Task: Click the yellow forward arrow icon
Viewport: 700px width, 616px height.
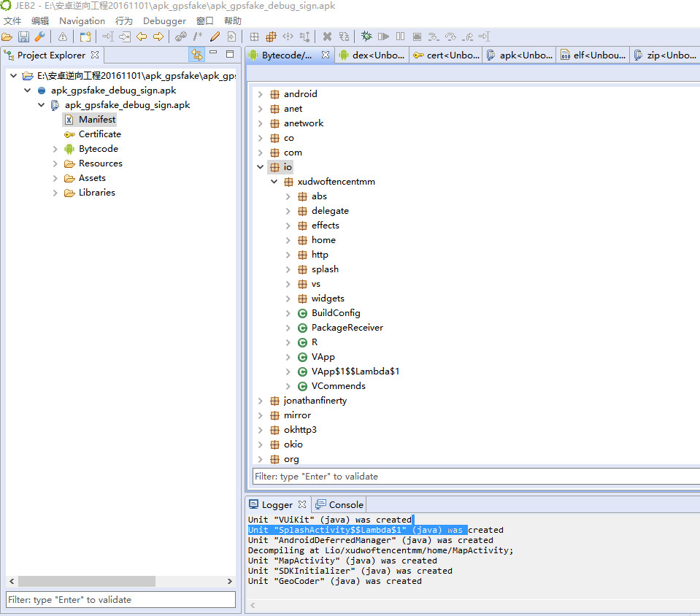Action: click(x=158, y=36)
